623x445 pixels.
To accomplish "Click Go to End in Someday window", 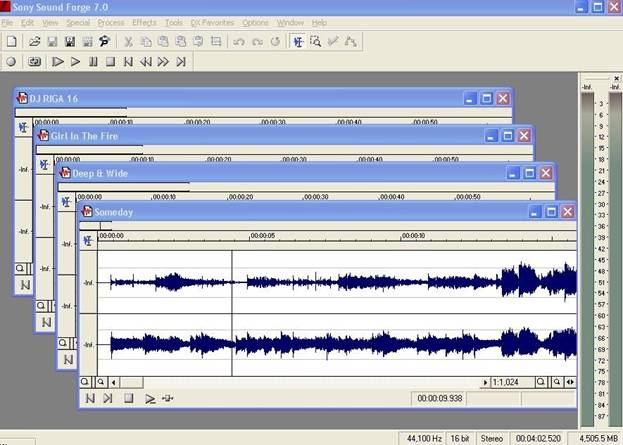I will 108,398.
